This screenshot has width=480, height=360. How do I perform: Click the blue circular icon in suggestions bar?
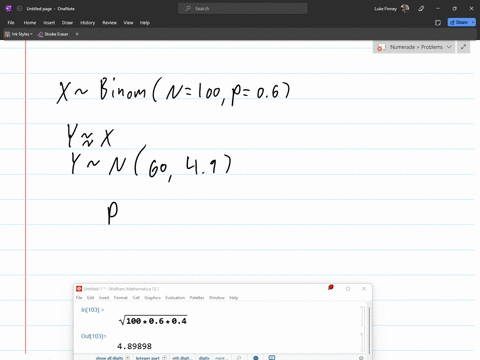coord(256,358)
